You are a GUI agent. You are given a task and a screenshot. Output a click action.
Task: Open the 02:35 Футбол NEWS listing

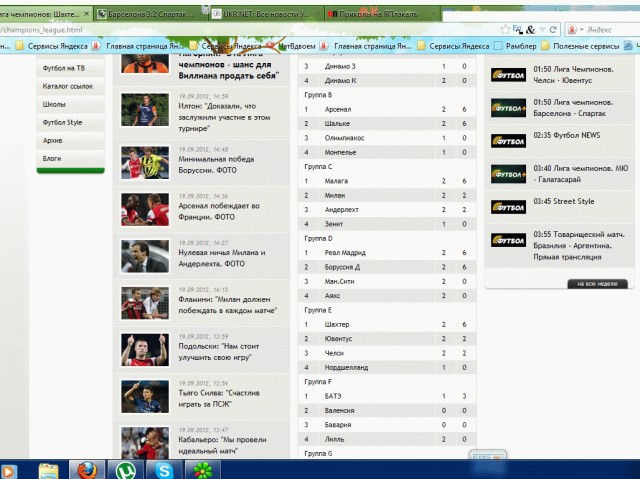point(567,135)
